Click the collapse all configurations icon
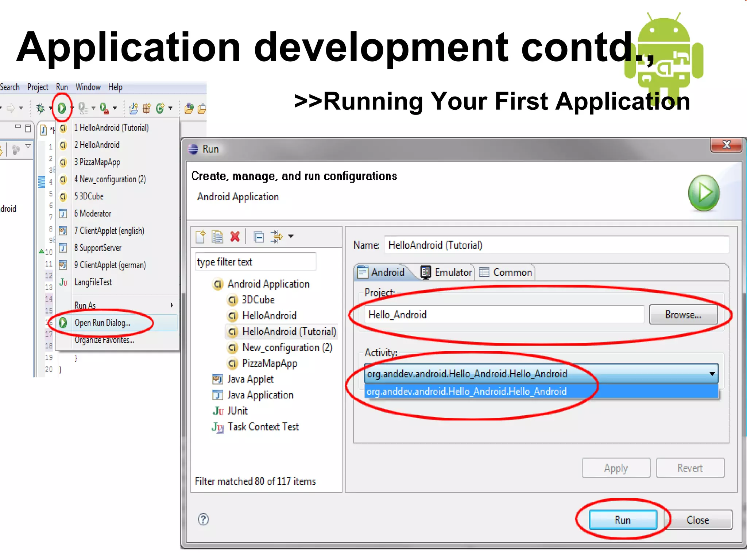747x560 pixels. 259,237
